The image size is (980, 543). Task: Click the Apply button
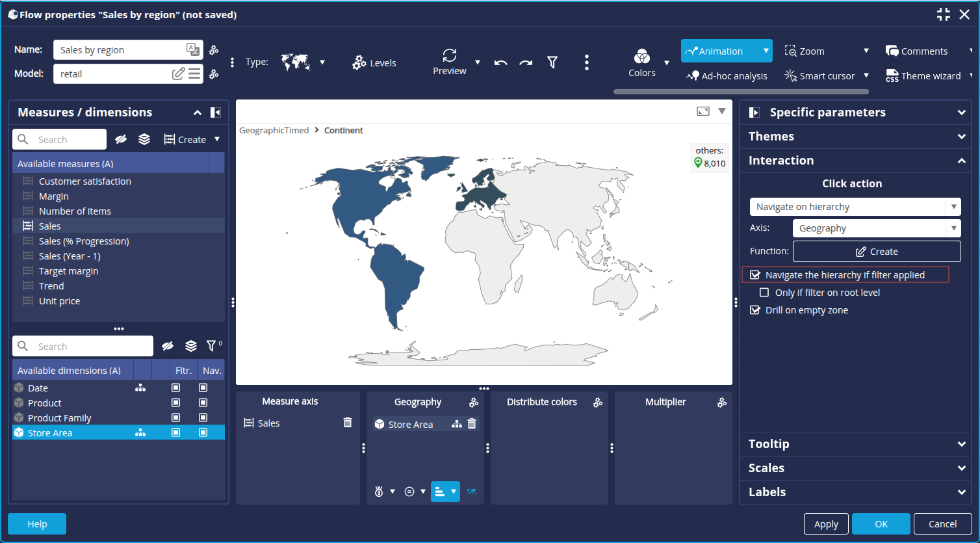[826, 524]
